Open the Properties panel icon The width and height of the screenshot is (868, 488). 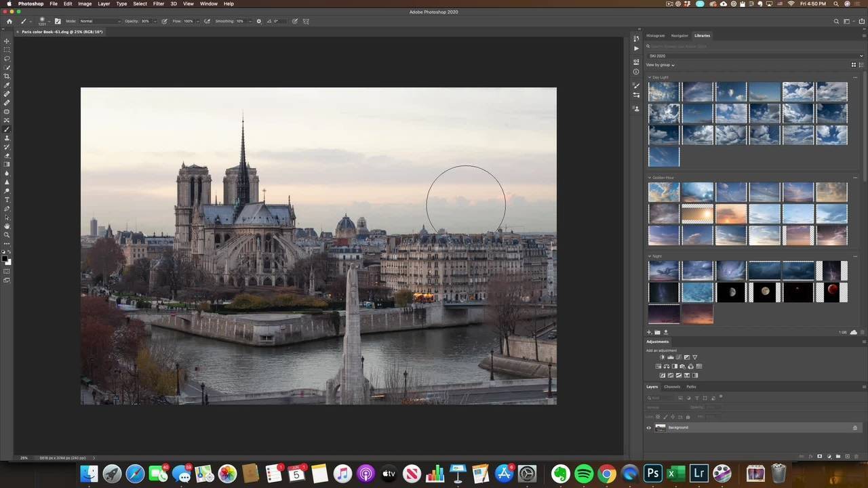tap(636, 62)
